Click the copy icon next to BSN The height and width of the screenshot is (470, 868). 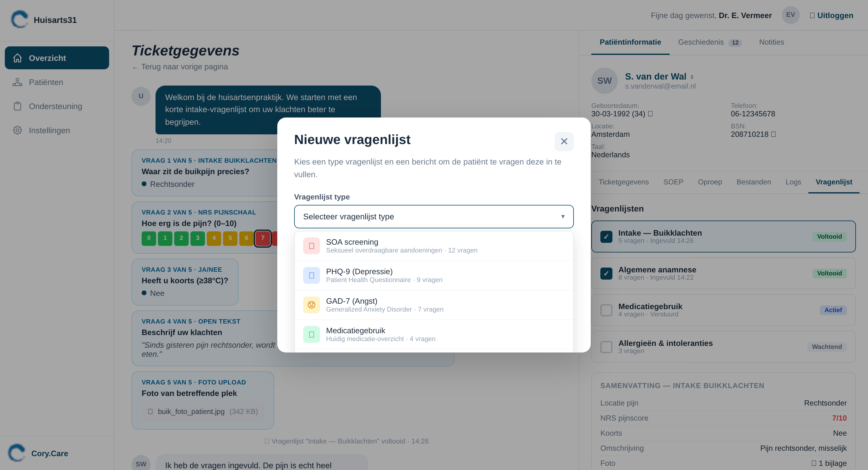773,134
